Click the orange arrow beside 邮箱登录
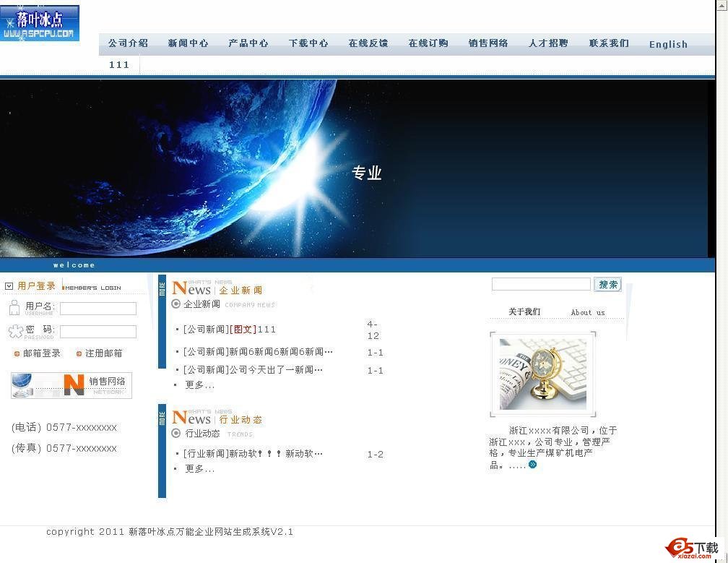Image resolution: width=728 pixels, height=563 pixels. click(x=15, y=353)
